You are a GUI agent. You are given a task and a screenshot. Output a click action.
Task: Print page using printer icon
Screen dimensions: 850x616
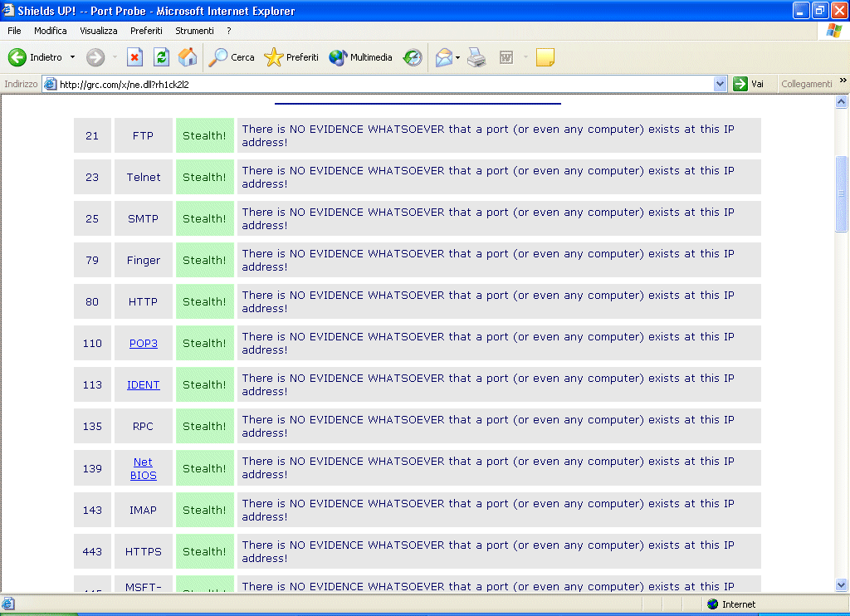(x=476, y=57)
